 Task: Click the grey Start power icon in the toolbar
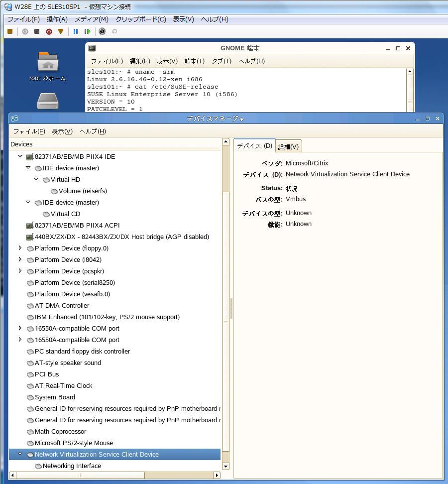pos(25,31)
